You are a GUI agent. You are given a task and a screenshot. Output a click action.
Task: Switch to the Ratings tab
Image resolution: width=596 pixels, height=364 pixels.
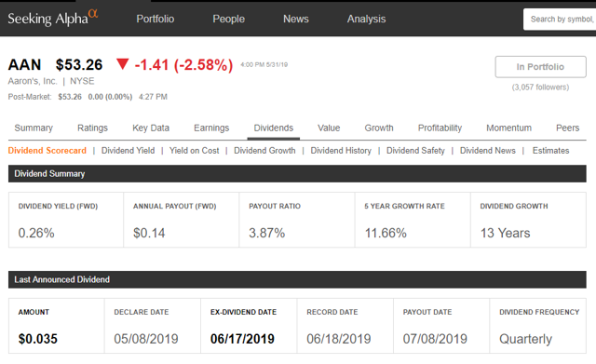point(92,128)
